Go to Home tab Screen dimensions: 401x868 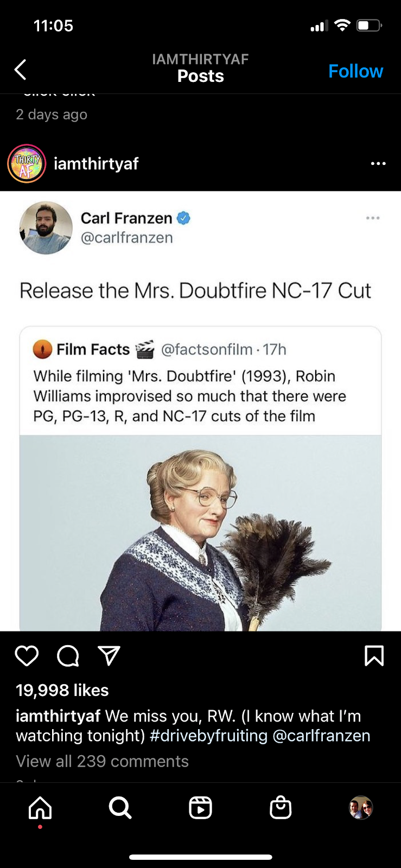tap(40, 808)
